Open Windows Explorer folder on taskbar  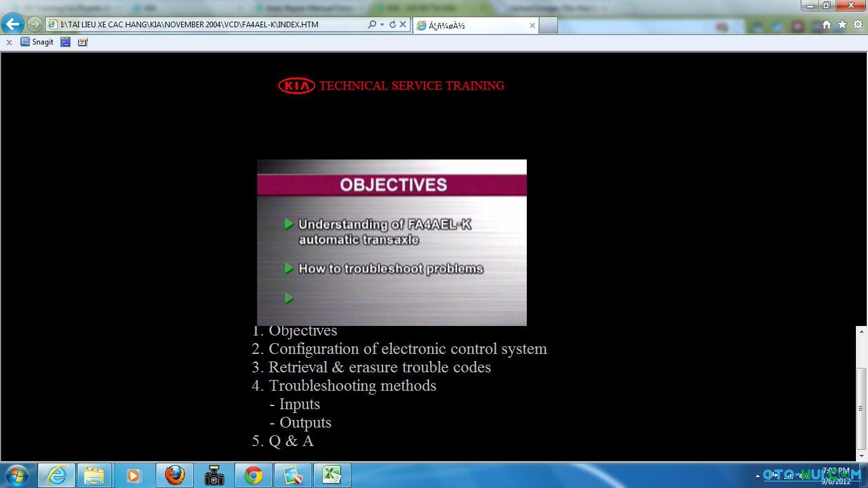click(94, 475)
